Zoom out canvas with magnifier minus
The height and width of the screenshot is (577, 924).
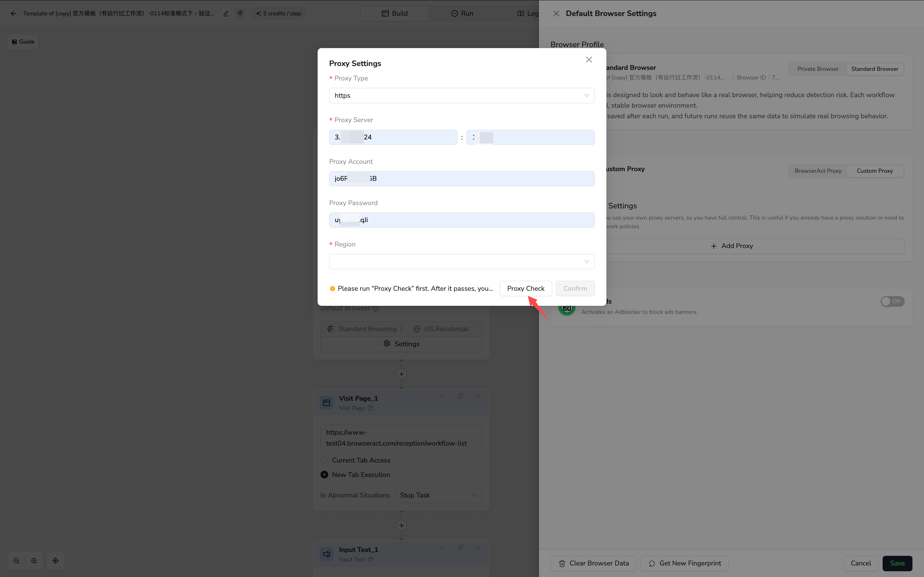coord(16,561)
